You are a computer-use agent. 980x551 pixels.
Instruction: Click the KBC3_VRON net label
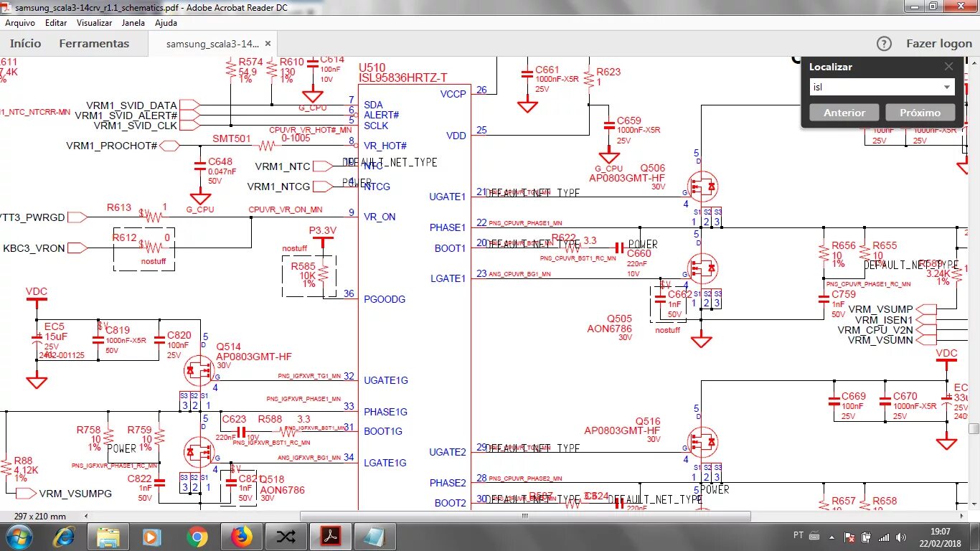click(x=34, y=248)
